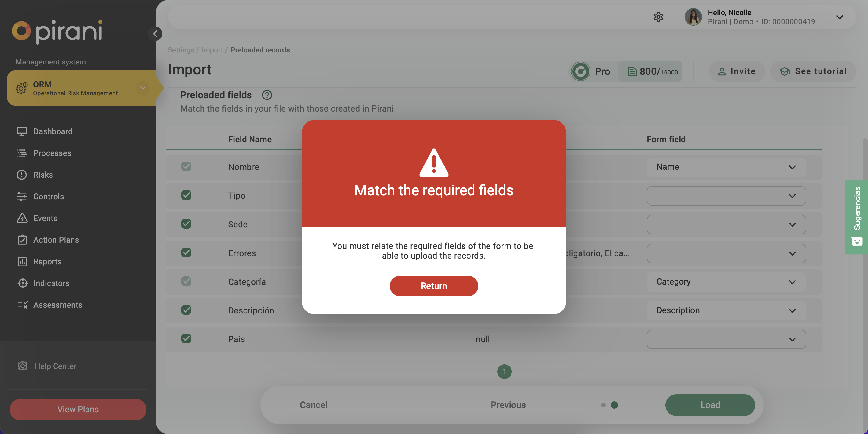Open the Dashboard monitor icon

22,131
